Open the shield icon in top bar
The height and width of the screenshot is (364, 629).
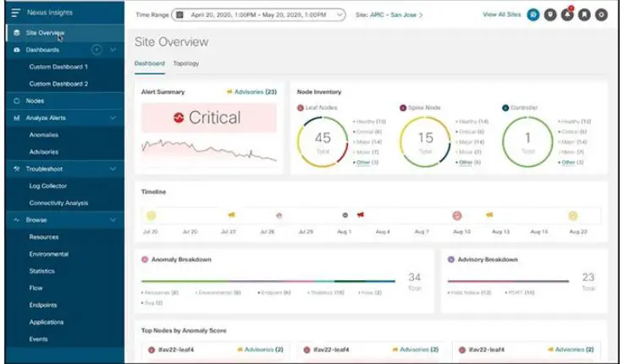point(550,15)
